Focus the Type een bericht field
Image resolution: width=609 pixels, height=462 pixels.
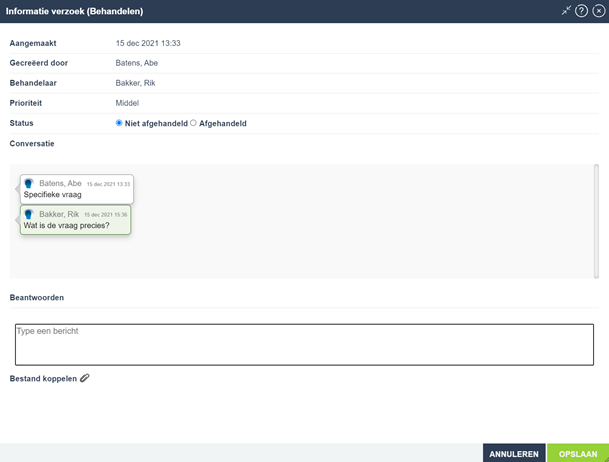pyautogui.click(x=304, y=344)
